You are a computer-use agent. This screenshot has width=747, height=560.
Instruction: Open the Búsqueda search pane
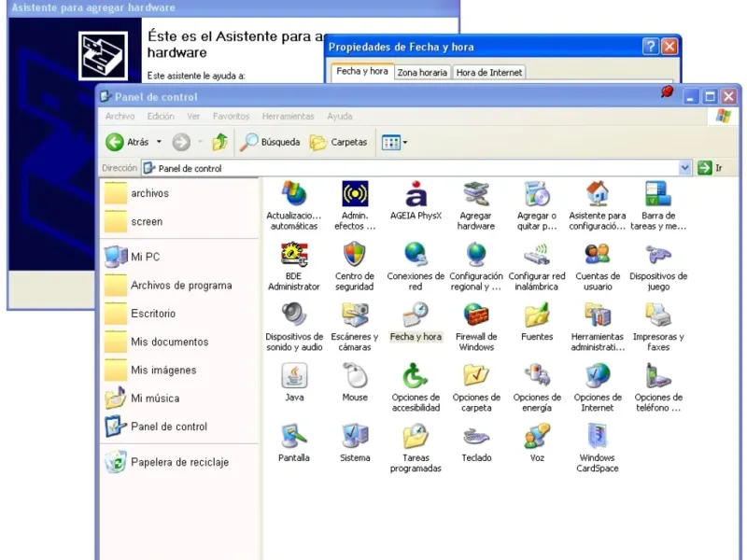tap(270, 142)
